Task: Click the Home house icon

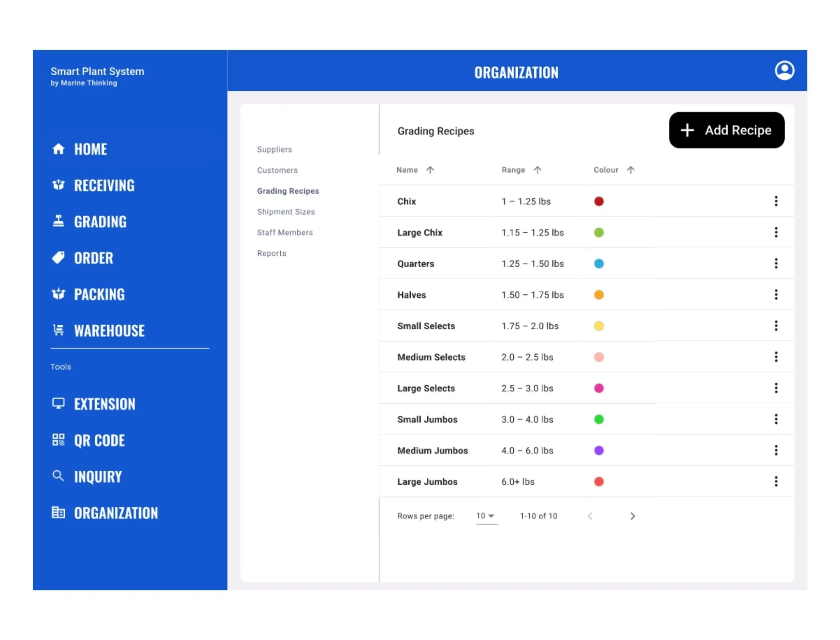Action: 58,149
